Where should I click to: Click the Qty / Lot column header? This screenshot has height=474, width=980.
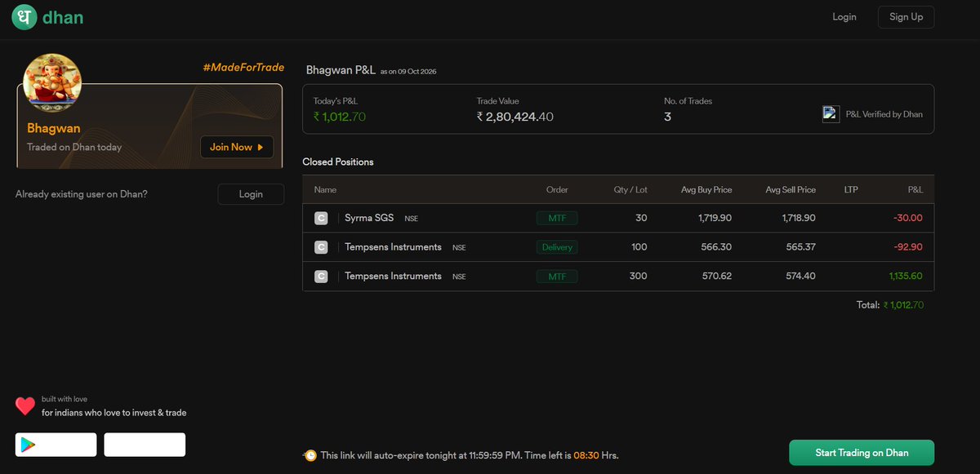(x=630, y=189)
